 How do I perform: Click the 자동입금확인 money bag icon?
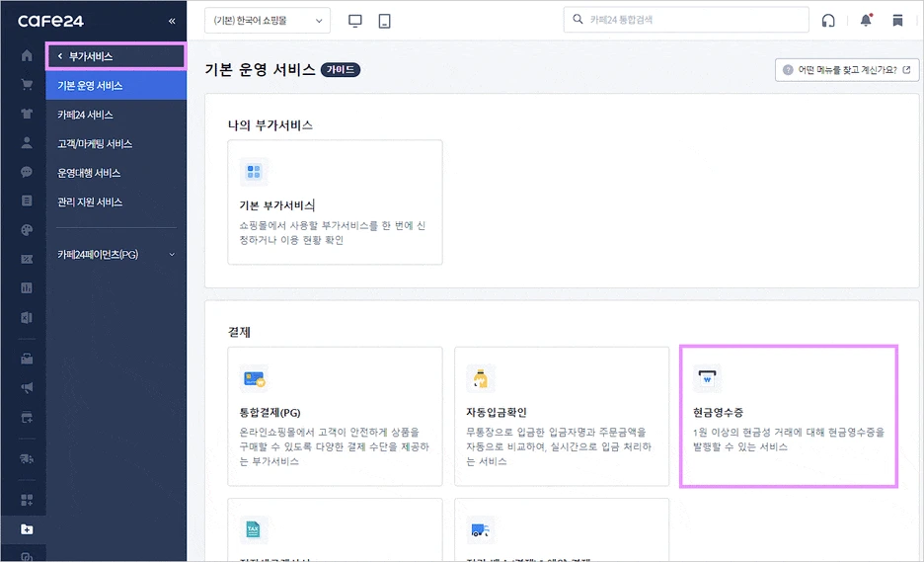tap(481, 378)
